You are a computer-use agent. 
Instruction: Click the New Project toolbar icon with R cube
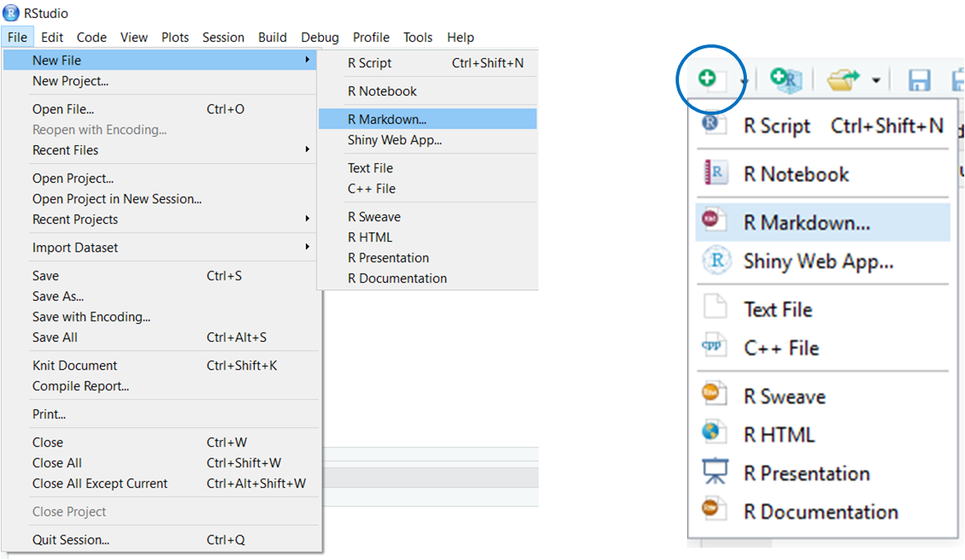786,79
